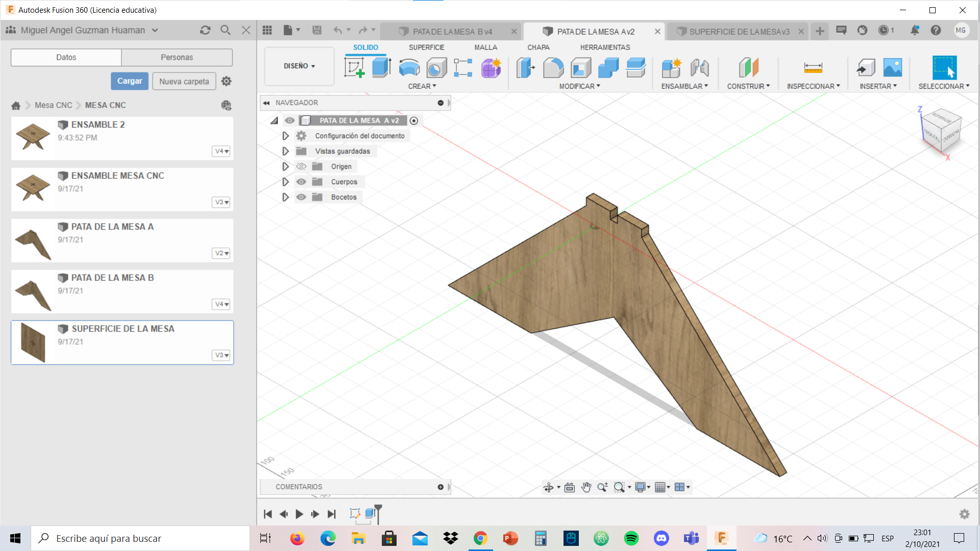This screenshot has height=551, width=980.
Task: Expand the Bocetos node
Action: 285,197
